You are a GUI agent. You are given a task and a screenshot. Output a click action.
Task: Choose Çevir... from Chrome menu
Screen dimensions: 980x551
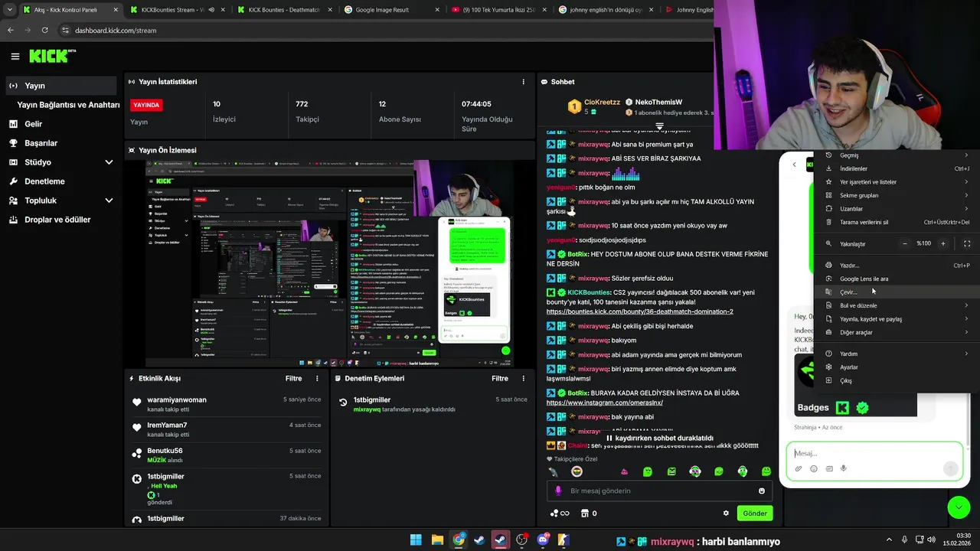click(x=896, y=292)
